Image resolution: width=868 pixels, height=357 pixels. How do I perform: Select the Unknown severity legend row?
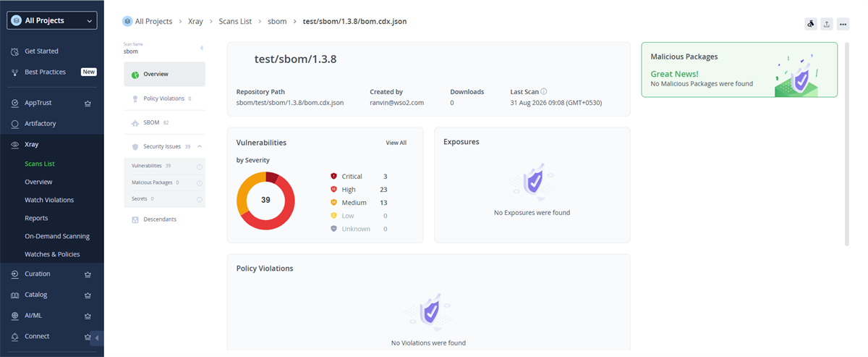coord(359,229)
